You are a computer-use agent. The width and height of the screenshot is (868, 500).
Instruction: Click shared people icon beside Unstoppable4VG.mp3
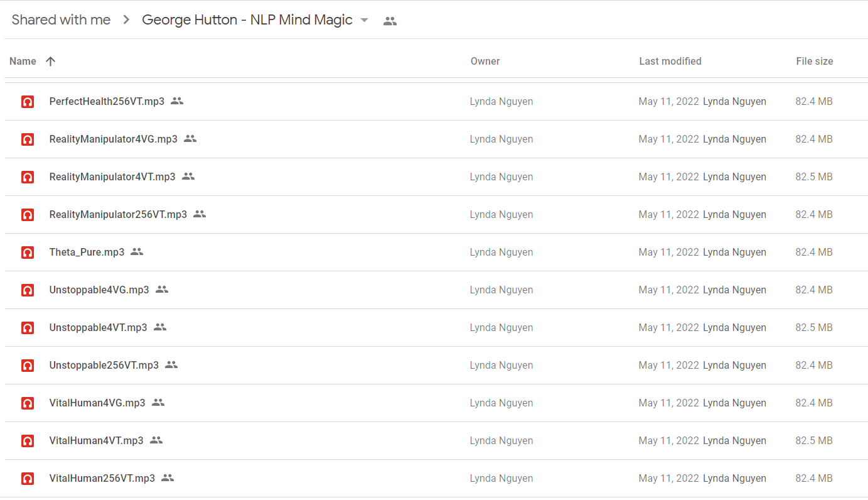(162, 290)
